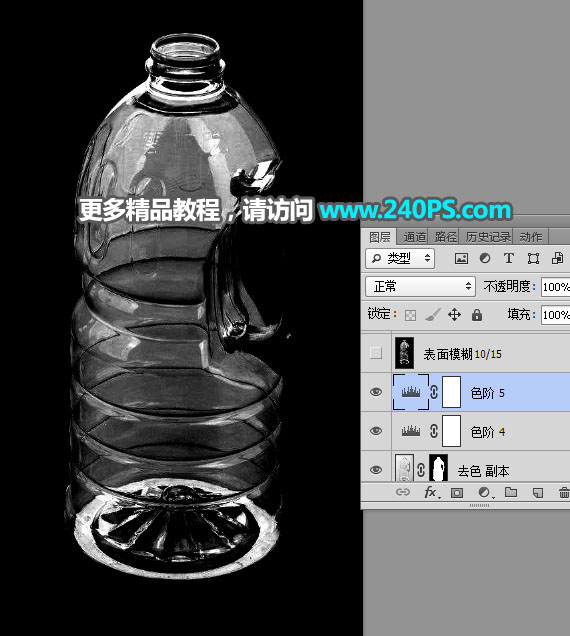Image resolution: width=570 pixels, height=636 pixels.
Task: Toggle mask link on 去色 副本 layer
Action: tap(421, 470)
